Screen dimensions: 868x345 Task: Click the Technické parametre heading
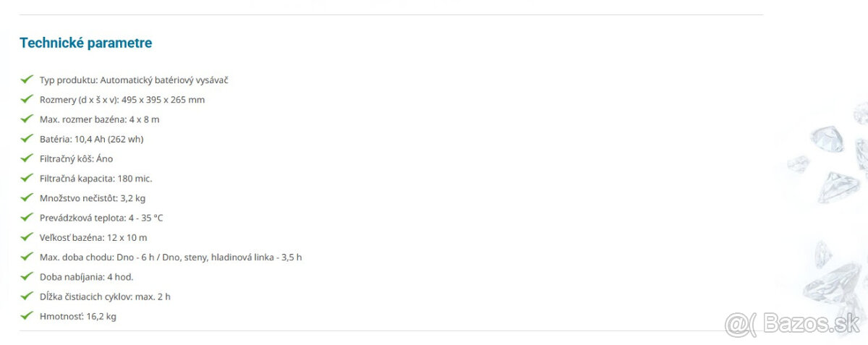[x=85, y=43]
